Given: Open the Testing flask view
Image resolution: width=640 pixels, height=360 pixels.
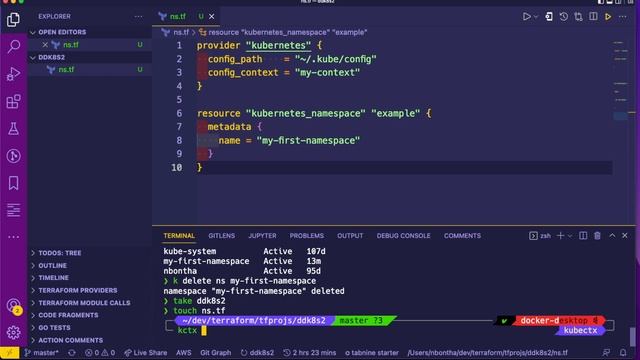Looking at the screenshot, I should pyautogui.click(x=13, y=129).
